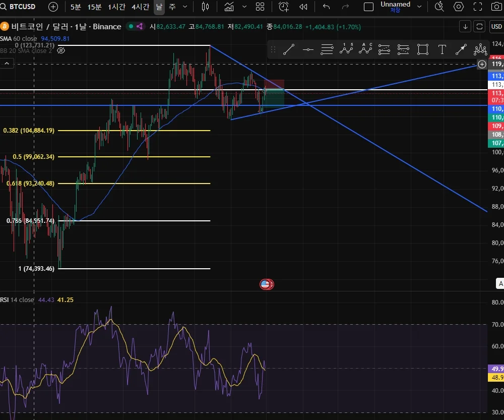Open chart settings gear icon
Image resolution: width=504 pixels, height=420 pixels.
(458, 7)
